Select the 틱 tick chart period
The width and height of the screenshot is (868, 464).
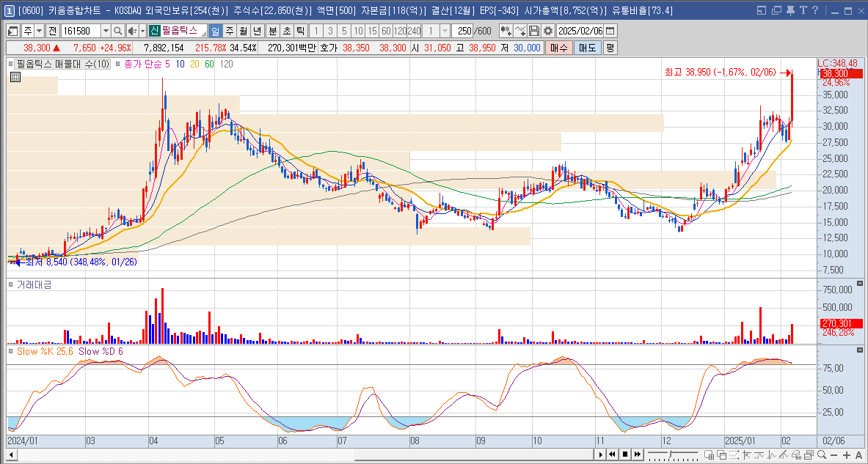(300, 30)
